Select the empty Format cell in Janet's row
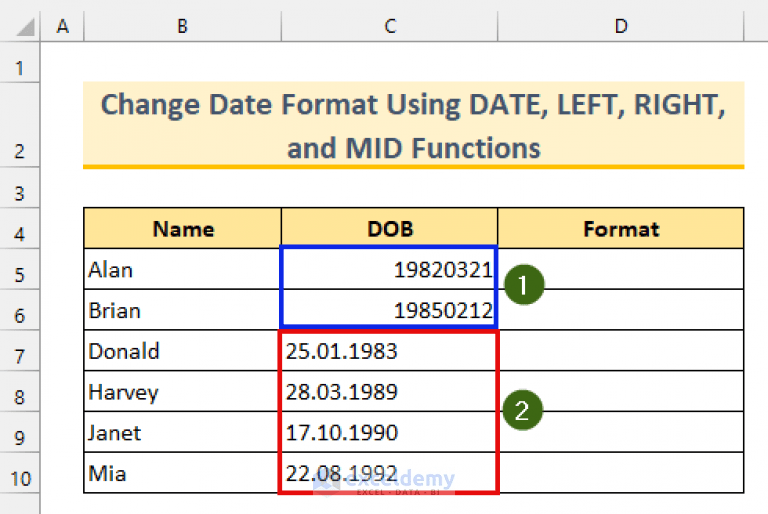The height and width of the screenshot is (514, 768). 621,432
